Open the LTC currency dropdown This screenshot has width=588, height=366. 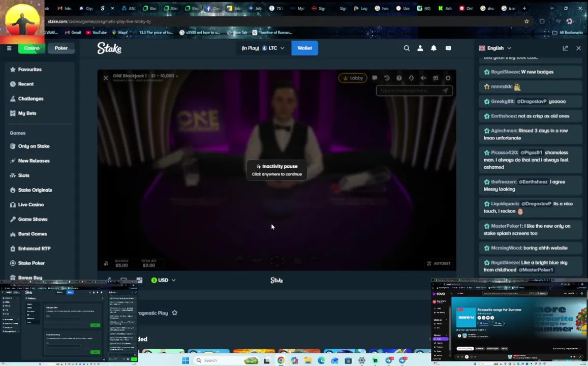263,48
